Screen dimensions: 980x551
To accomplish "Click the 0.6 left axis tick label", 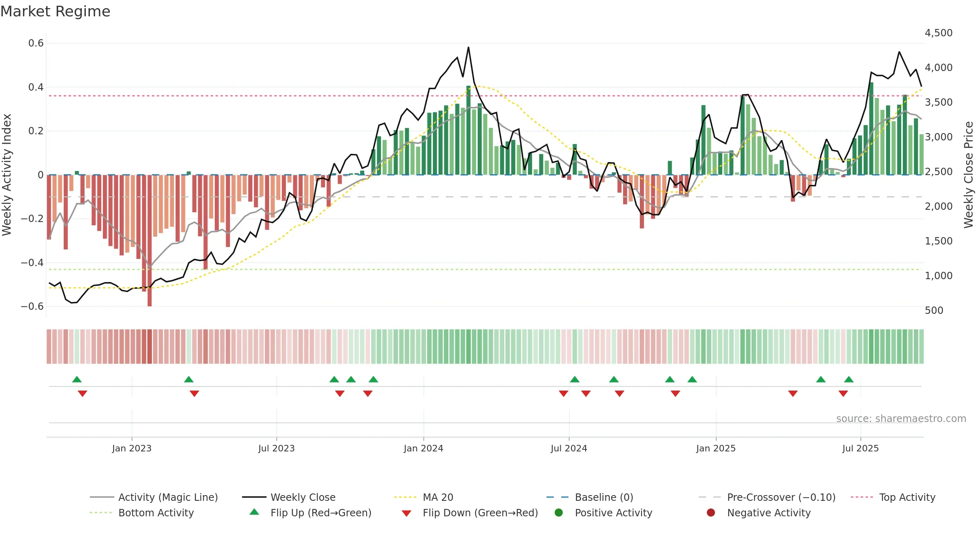I will (36, 43).
